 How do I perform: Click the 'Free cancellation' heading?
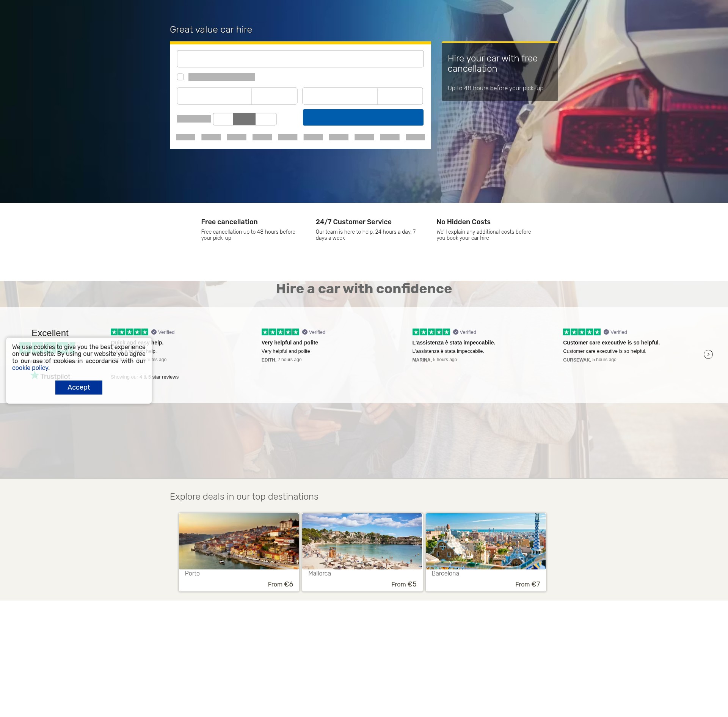coord(229,222)
